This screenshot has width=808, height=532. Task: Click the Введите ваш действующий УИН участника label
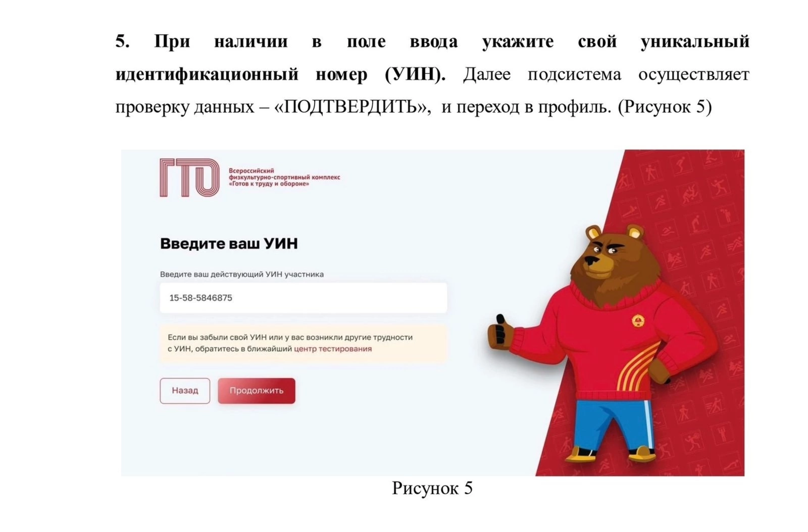tap(242, 274)
